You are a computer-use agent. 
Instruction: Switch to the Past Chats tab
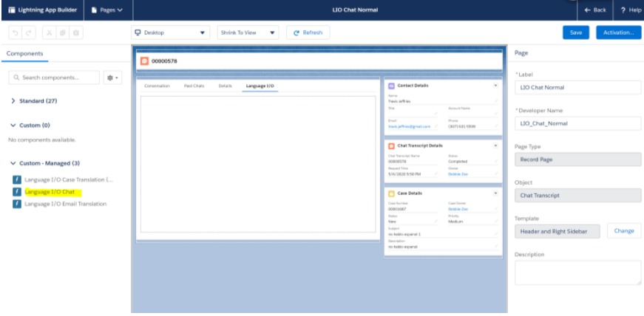point(194,86)
